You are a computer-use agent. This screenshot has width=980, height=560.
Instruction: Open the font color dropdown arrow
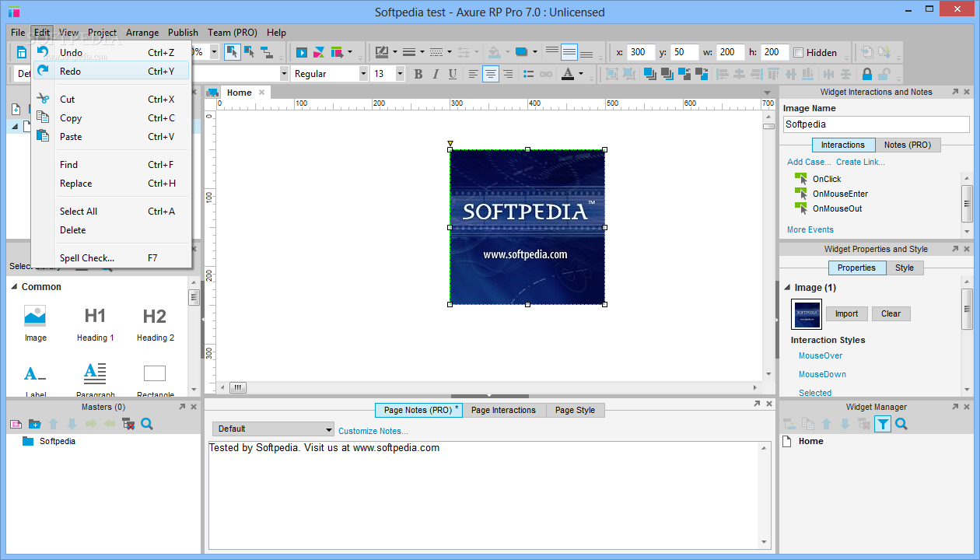coord(581,74)
